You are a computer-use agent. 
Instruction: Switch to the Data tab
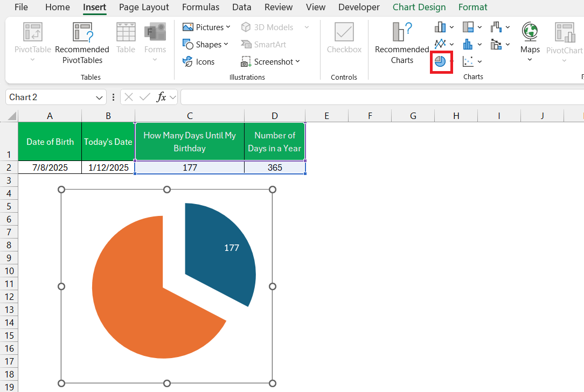(x=241, y=7)
